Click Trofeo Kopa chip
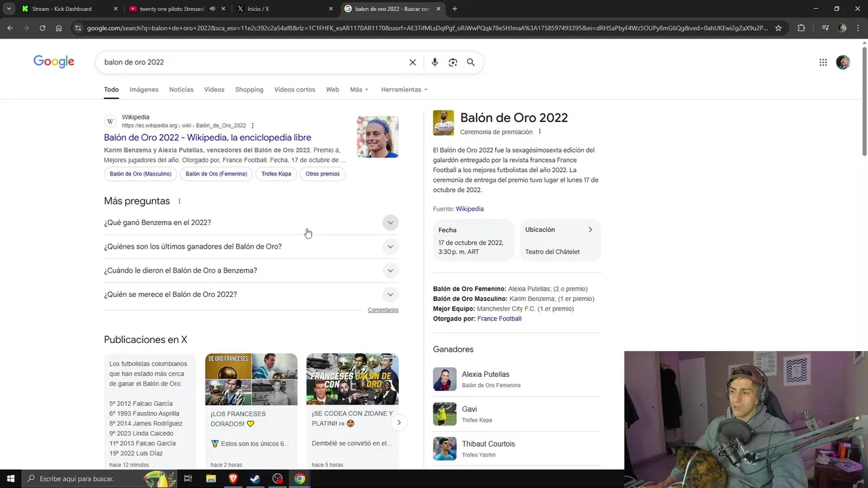Image resolution: width=868 pixels, height=488 pixels. 276,174
